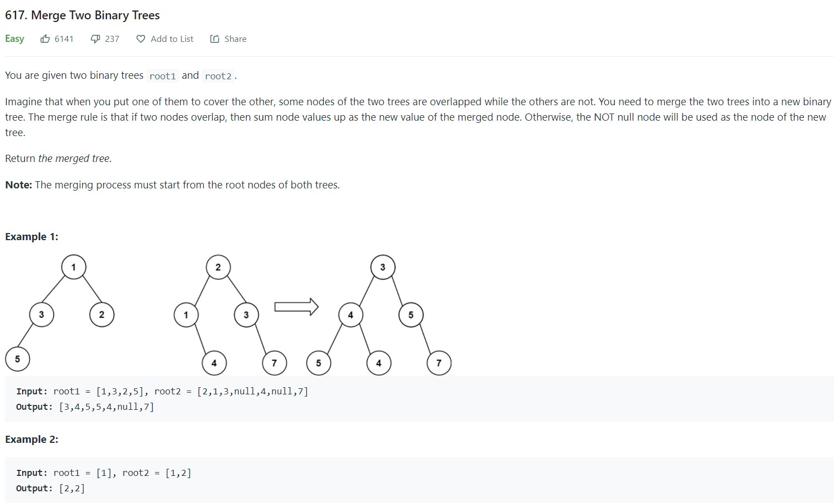Viewport: 834px width, 504px height.
Task: Click the 6141 likes count
Action: click(64, 39)
